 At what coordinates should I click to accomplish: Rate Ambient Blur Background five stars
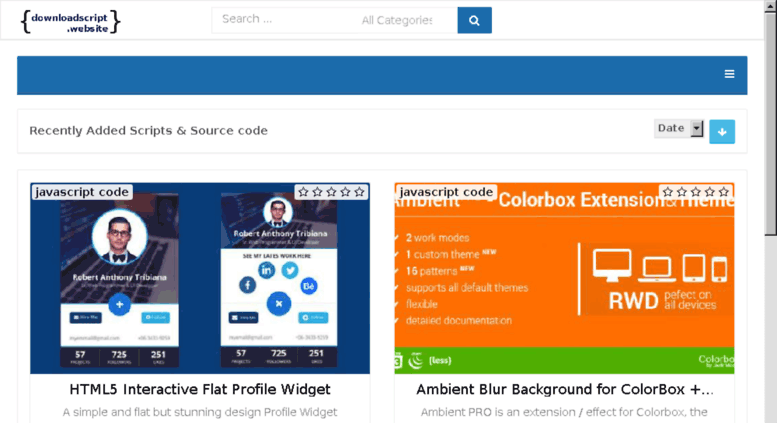click(x=723, y=192)
